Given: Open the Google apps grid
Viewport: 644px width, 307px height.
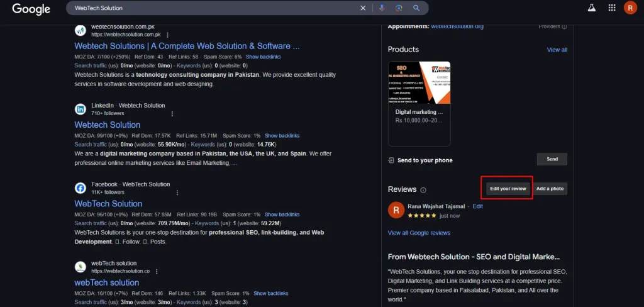Looking at the screenshot, I should click(611, 8).
